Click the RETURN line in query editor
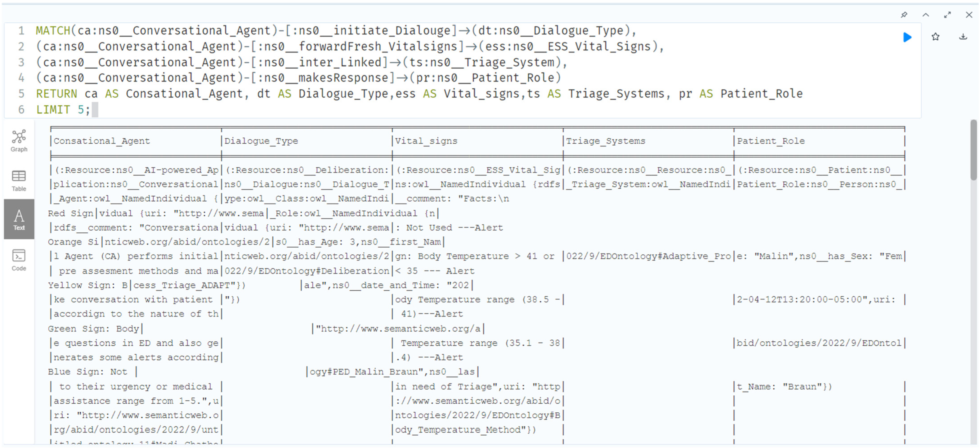Screen dimensions: 980x448 click(419, 94)
